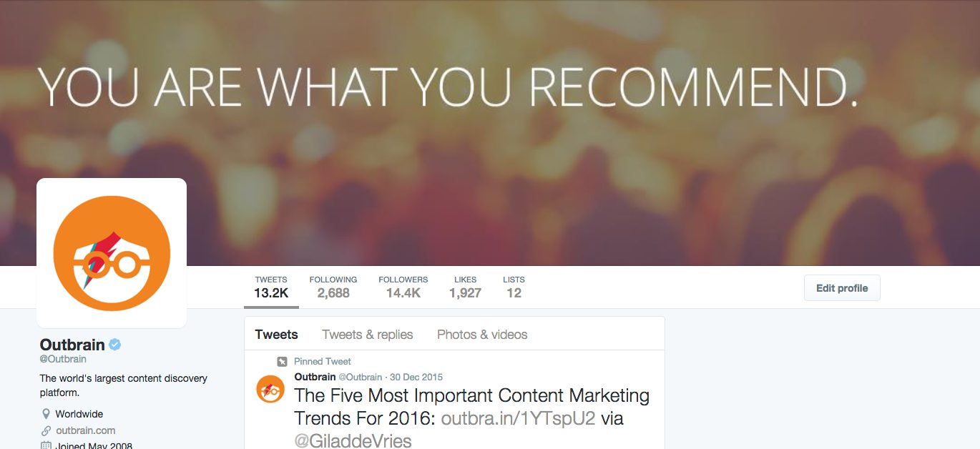Viewport: 980px width, 449px height.
Task: Click the pinned tweet pin icon
Action: 283,362
